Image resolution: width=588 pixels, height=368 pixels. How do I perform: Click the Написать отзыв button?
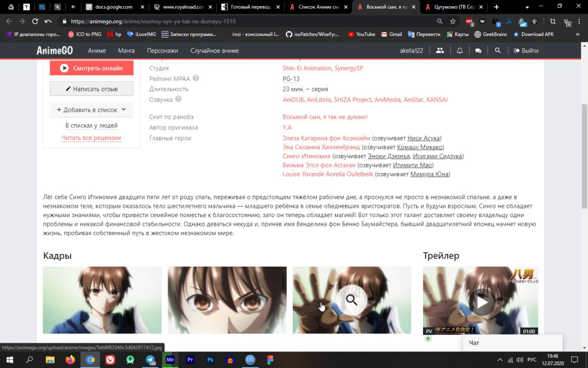[x=91, y=89]
